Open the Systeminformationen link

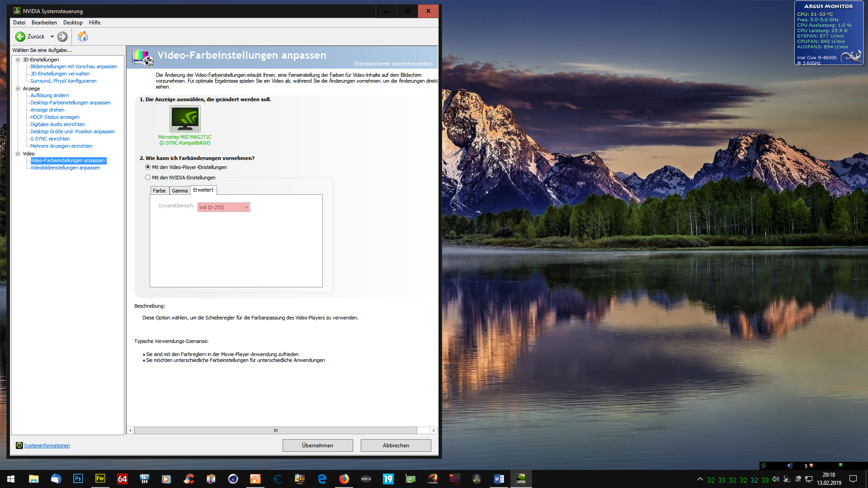click(x=47, y=446)
